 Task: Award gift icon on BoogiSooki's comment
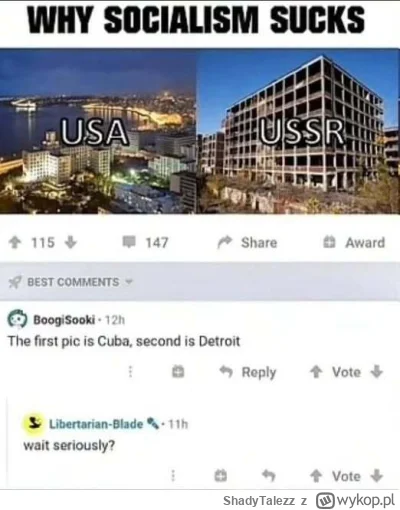click(178, 372)
